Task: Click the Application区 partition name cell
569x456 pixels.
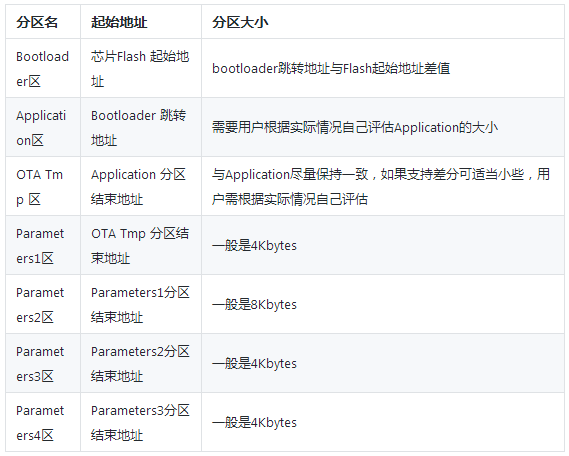Action: click(43, 127)
